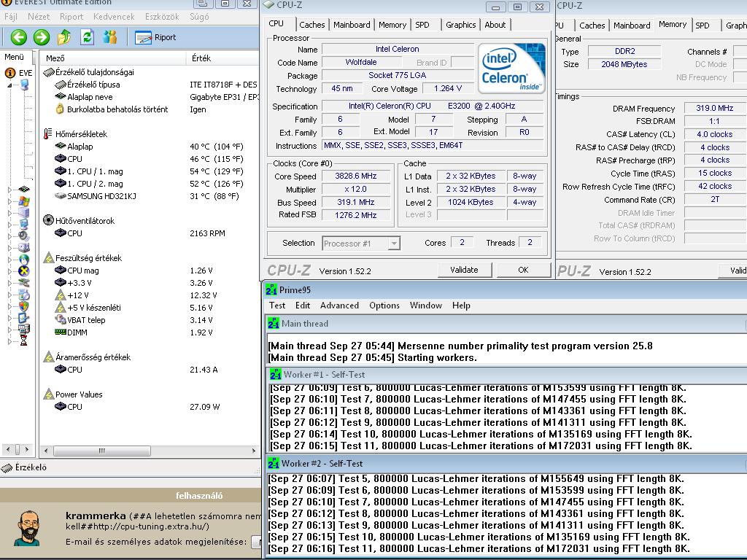This screenshot has width=747, height=560.
Task: Select the speaker multimedia icon in tree
Action: tap(23, 236)
